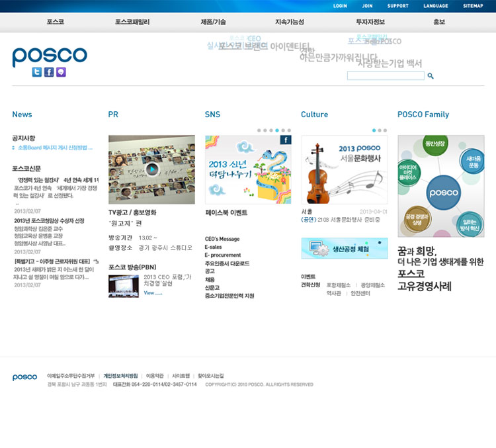This screenshot has width=496, height=448.
Task: Select the active fourth SNS carousel dot
Action: [x=277, y=130]
